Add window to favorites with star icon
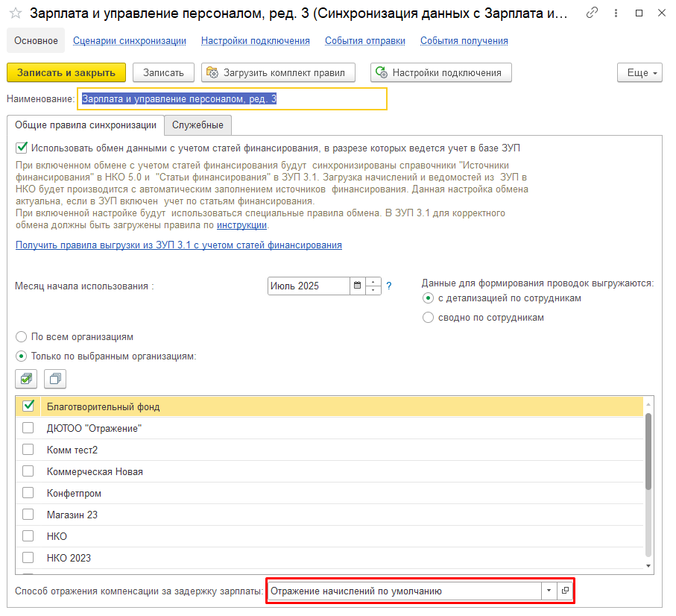The height and width of the screenshot is (616, 676). [16, 13]
